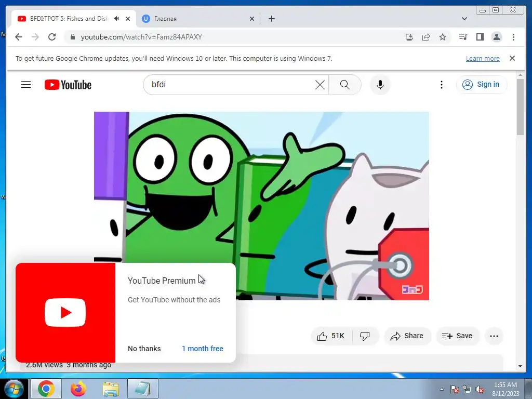Screen dimensions: 532x399
Task: Open more actions ellipsis under video
Action: point(494,336)
